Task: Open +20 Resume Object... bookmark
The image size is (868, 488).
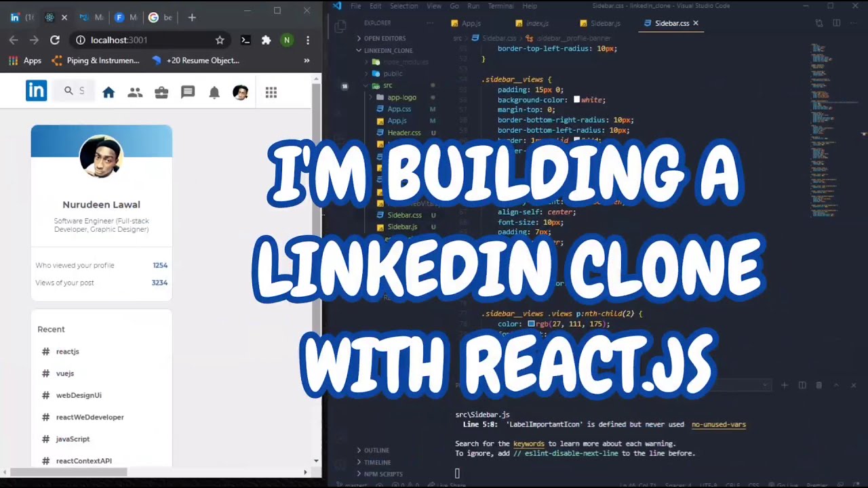Action: click(x=196, y=60)
